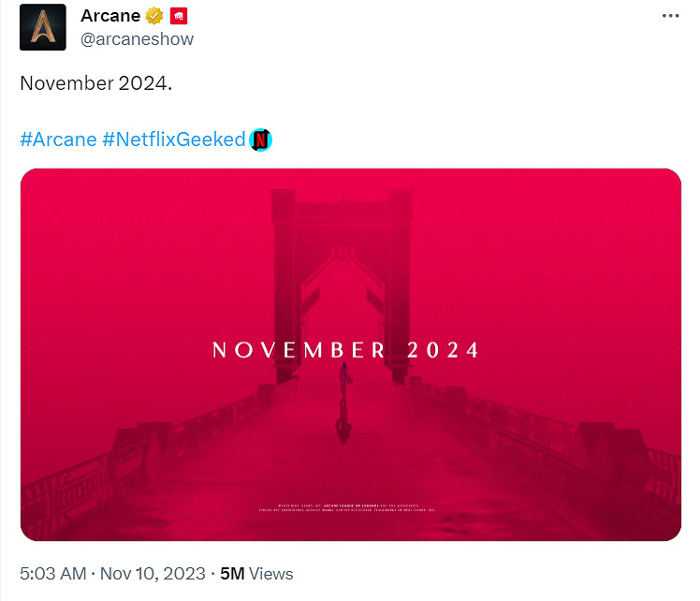Click the NOVEMBER 2024 title in the image
This screenshot has width=700, height=601.
346,350
